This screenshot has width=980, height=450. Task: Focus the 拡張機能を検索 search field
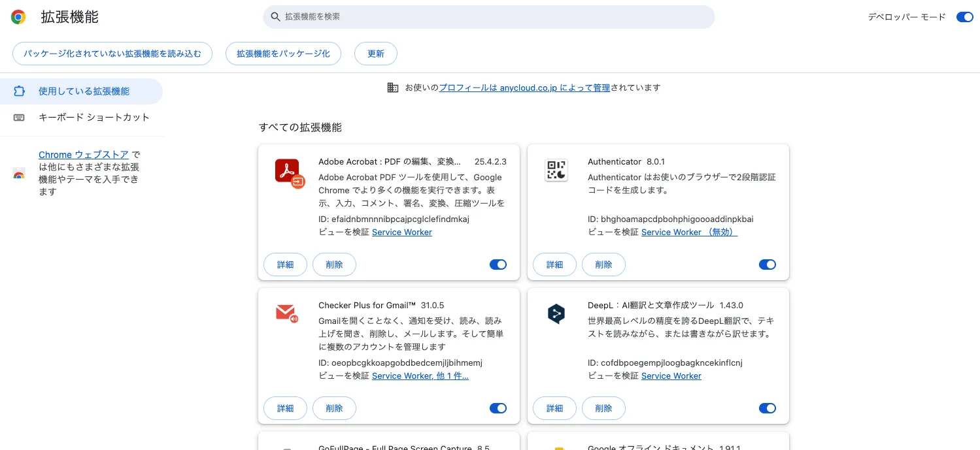[489, 17]
